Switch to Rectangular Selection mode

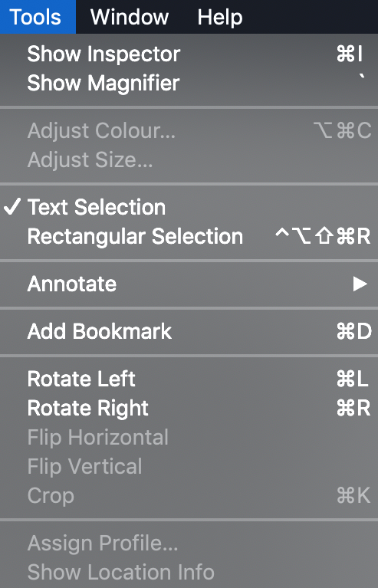[189, 236]
